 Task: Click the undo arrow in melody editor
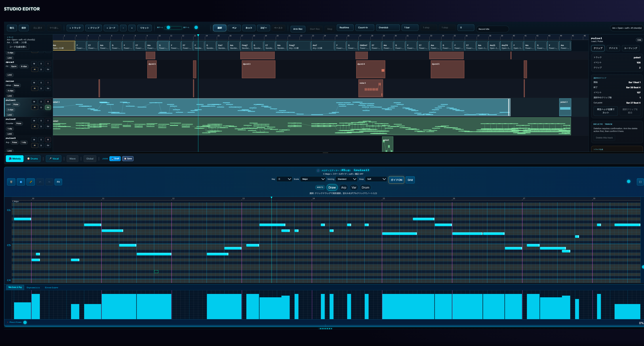[40, 182]
